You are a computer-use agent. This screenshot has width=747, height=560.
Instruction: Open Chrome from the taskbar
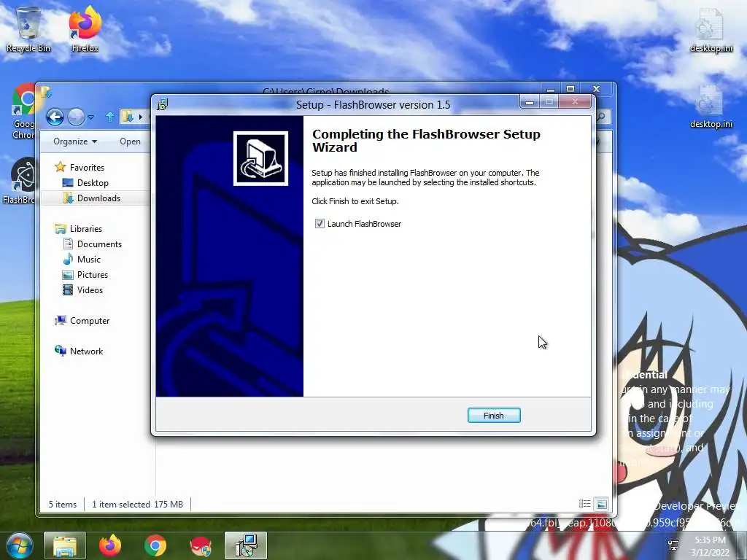tap(155, 545)
